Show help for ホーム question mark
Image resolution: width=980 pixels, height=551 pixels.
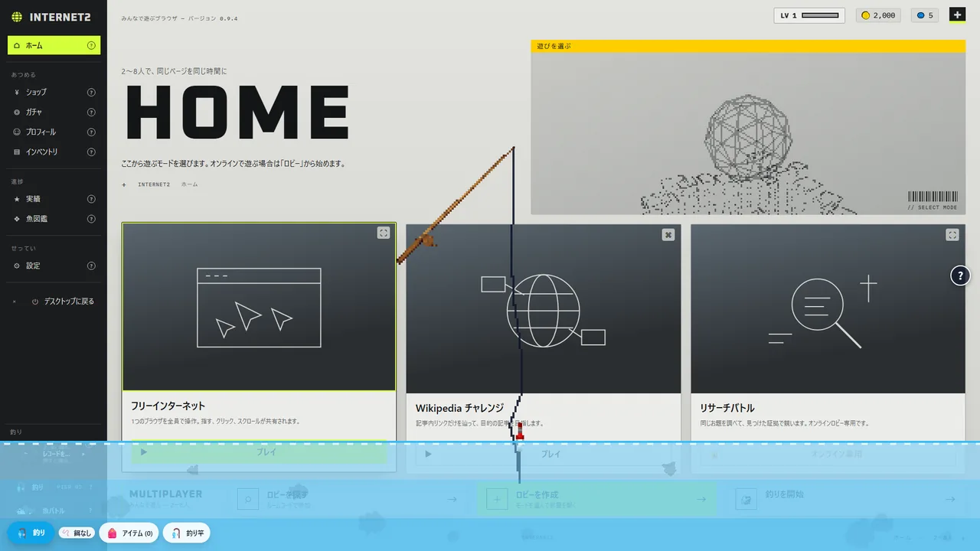pyautogui.click(x=91, y=46)
